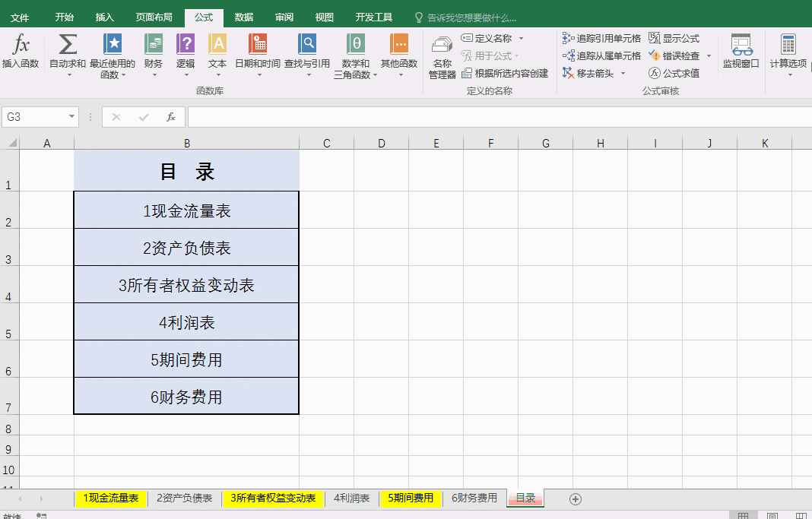The image size is (812, 519).
Task: Toggle Show Formulas (显示公式)
Action: [x=674, y=38]
